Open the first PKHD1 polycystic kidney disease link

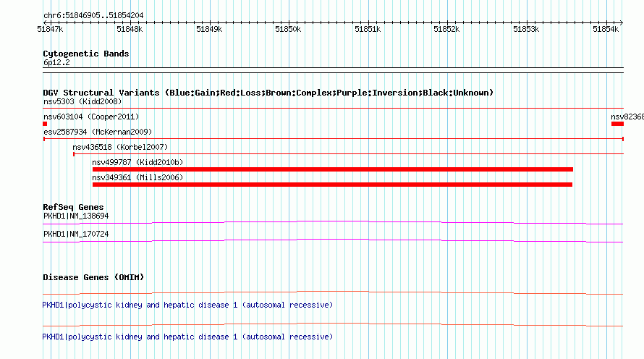187,305
